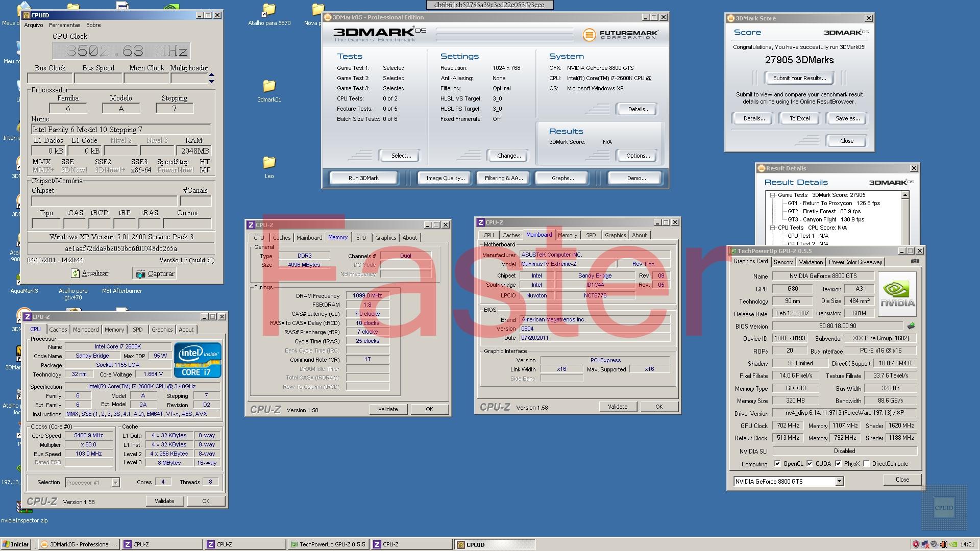Toggle the DirectCompute checkbox in GPU-Z
This screenshot has width=980, height=551.
click(866, 464)
